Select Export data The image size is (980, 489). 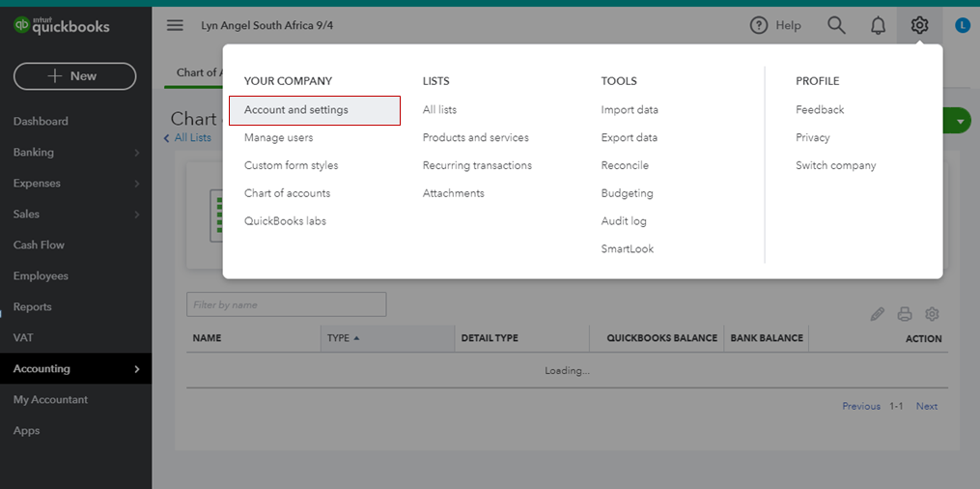tap(630, 137)
